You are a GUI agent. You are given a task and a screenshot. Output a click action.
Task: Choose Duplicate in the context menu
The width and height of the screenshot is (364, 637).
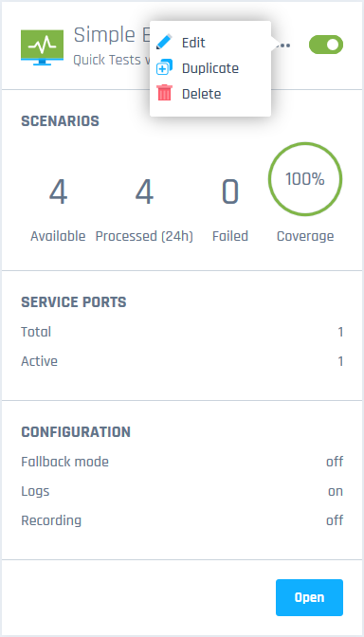point(210,68)
